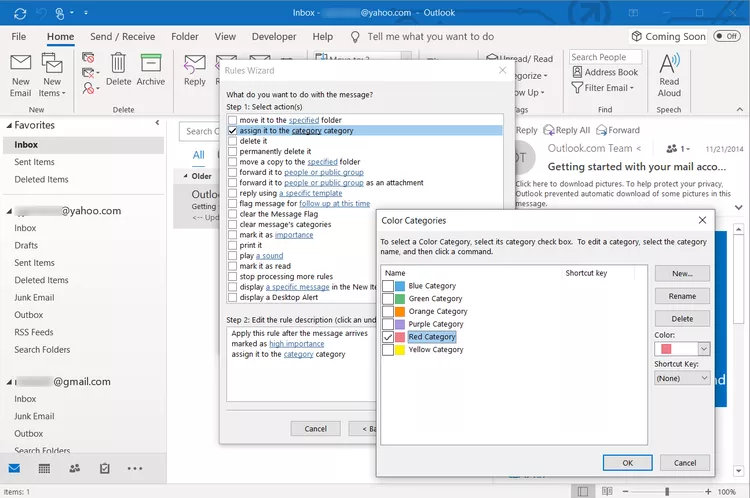
Task: Click Touch/Mouse mode icon in title bar
Action: [60, 13]
